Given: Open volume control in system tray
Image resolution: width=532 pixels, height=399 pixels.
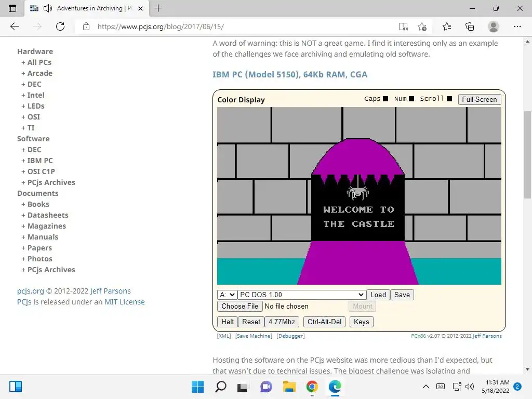Looking at the screenshot, I should pyautogui.click(x=470, y=387).
